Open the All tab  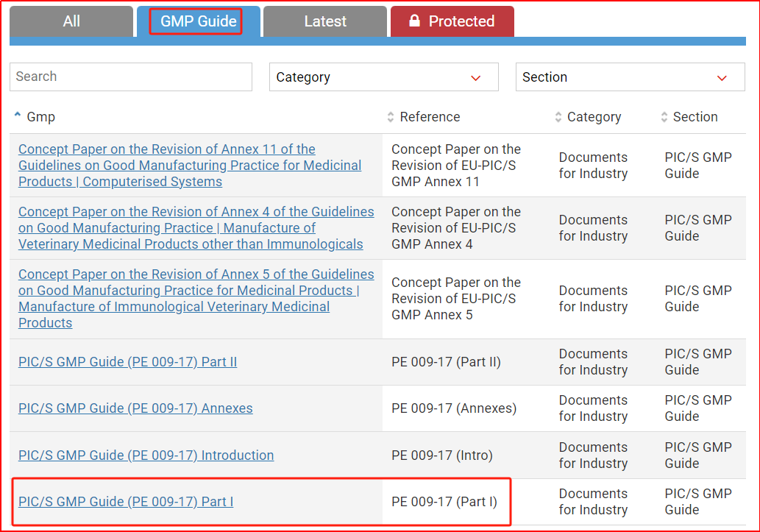point(71,21)
